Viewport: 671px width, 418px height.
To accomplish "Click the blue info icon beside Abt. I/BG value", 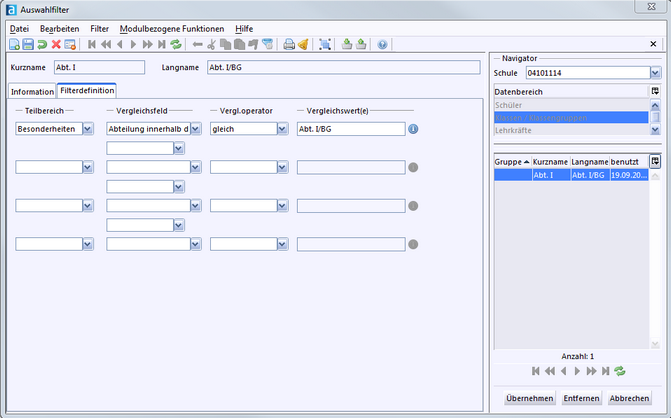I will coord(412,129).
